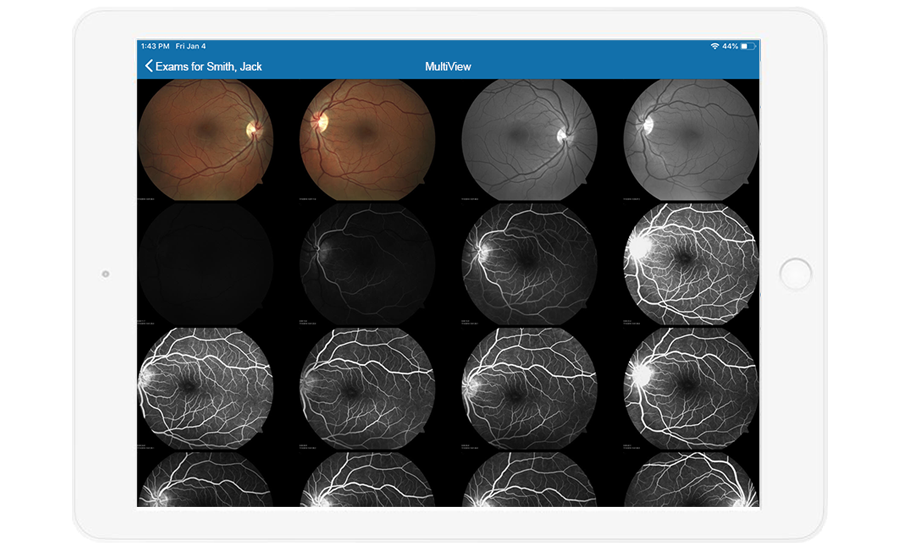
Task: Open bottom-row partial angiogram in second column
Action: point(367,479)
